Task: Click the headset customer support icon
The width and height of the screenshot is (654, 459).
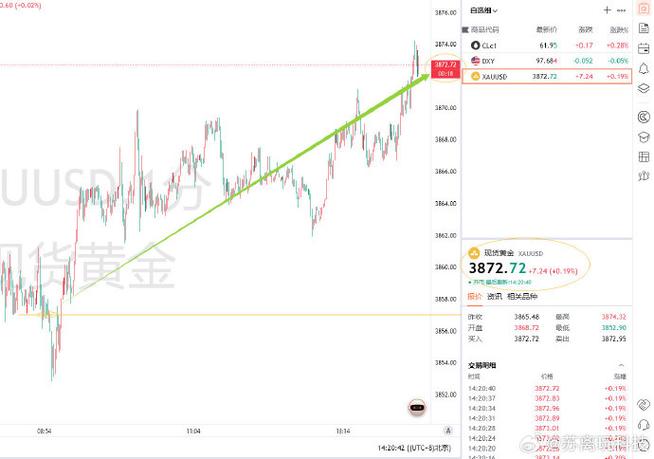Action: pyautogui.click(x=644, y=425)
